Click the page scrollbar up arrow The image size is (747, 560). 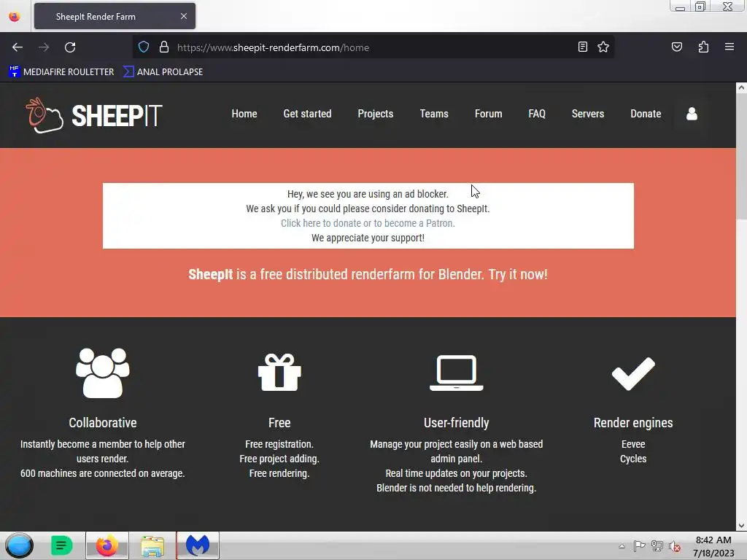(741, 87)
